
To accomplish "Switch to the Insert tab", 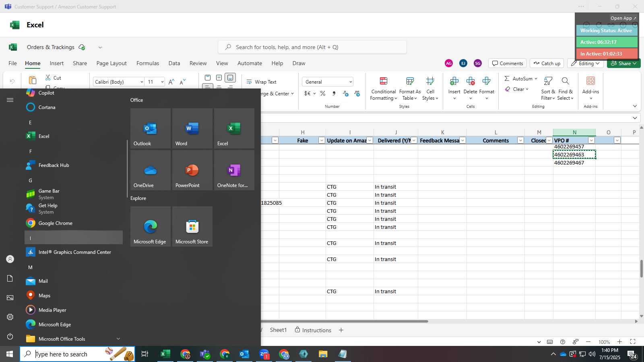I will pos(57,63).
